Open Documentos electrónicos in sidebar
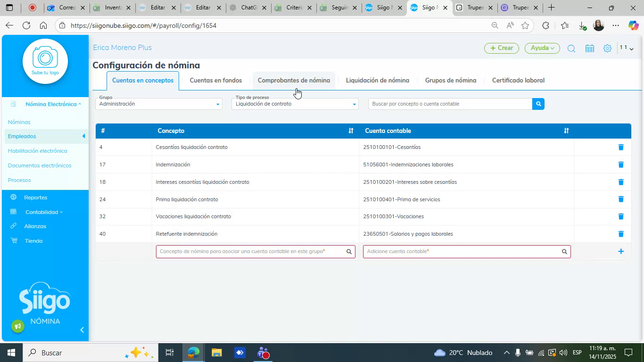This screenshot has width=644, height=362. point(40,165)
